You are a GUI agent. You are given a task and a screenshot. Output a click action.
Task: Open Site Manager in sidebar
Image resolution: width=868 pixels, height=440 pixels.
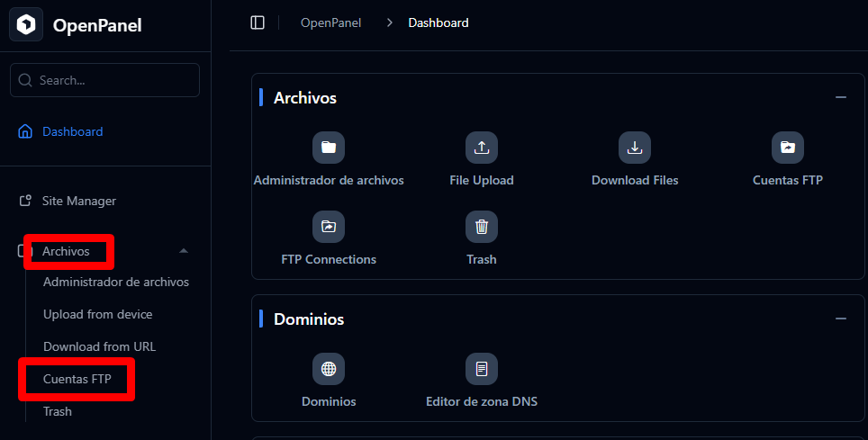[78, 201]
